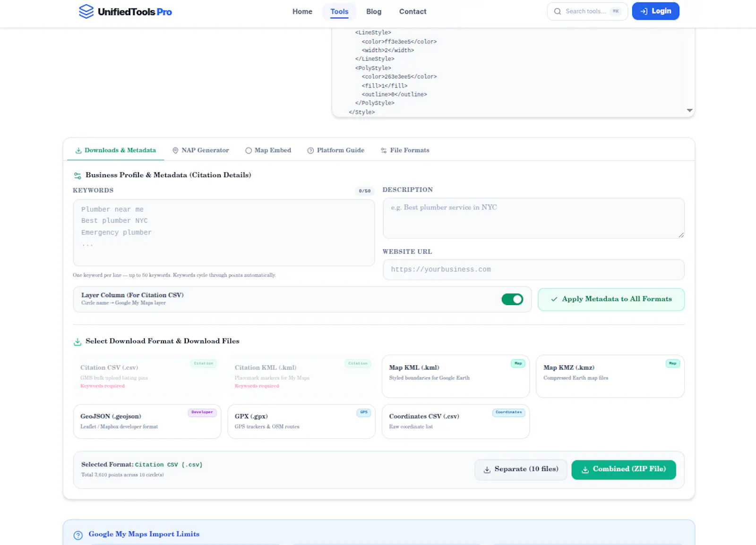Open the Contact menu item
Viewport: 756px width, 545px height.
pos(412,11)
